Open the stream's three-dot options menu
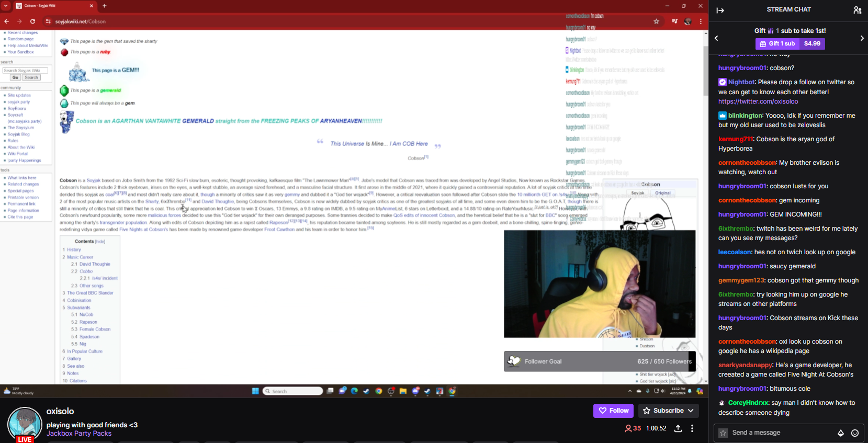This screenshot has height=443, width=868. pyautogui.click(x=692, y=428)
